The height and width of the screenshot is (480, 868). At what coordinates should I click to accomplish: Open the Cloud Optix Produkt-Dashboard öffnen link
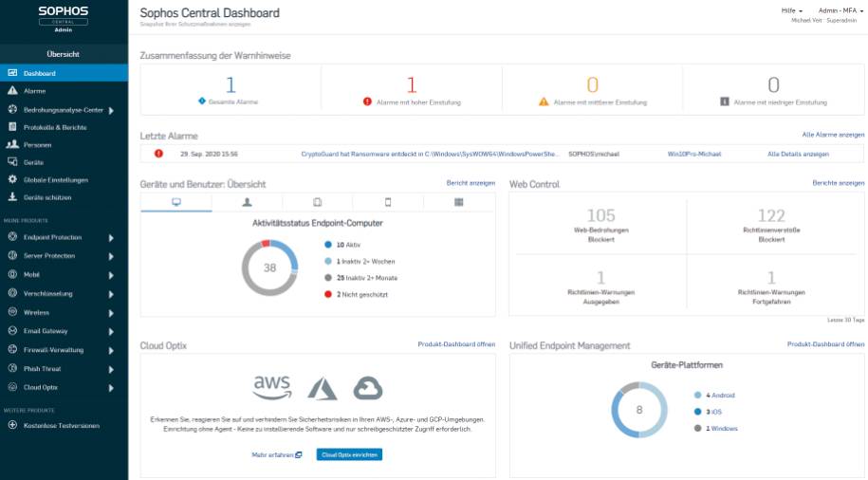(x=456, y=343)
